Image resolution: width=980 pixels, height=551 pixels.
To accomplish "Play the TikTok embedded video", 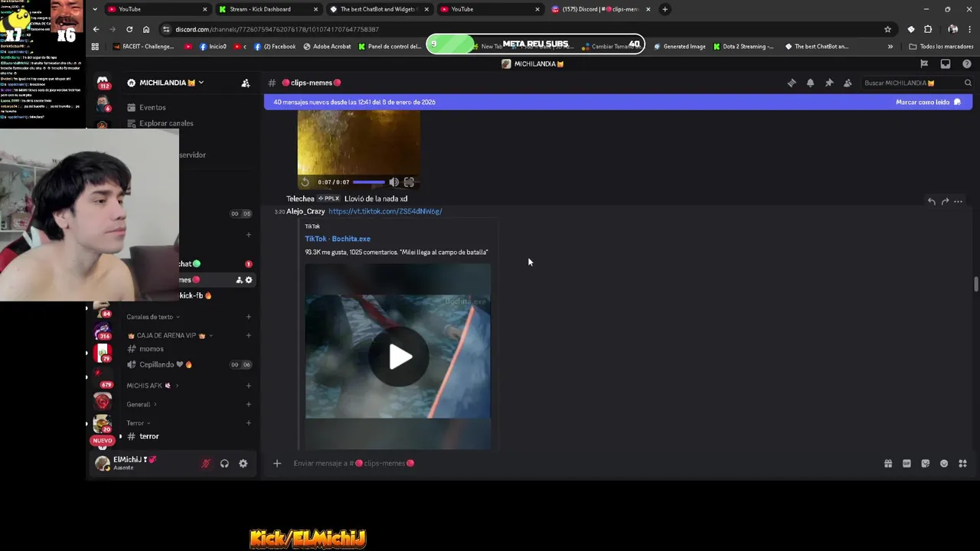I will pyautogui.click(x=399, y=357).
